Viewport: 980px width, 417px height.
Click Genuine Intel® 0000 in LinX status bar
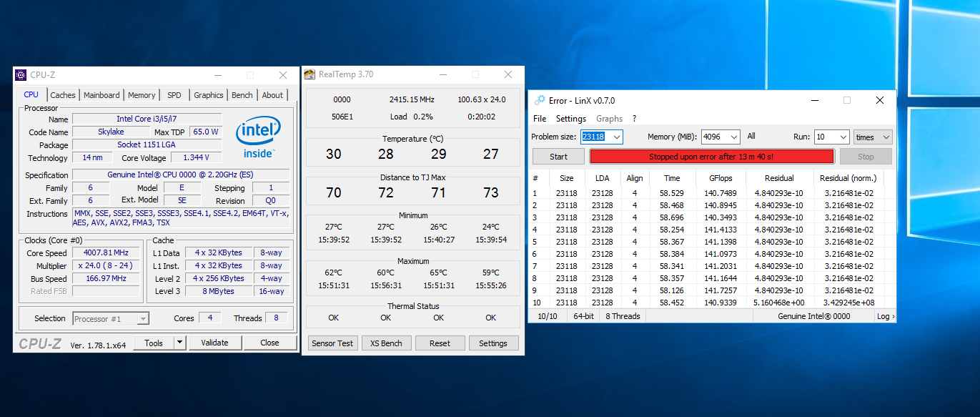point(814,316)
